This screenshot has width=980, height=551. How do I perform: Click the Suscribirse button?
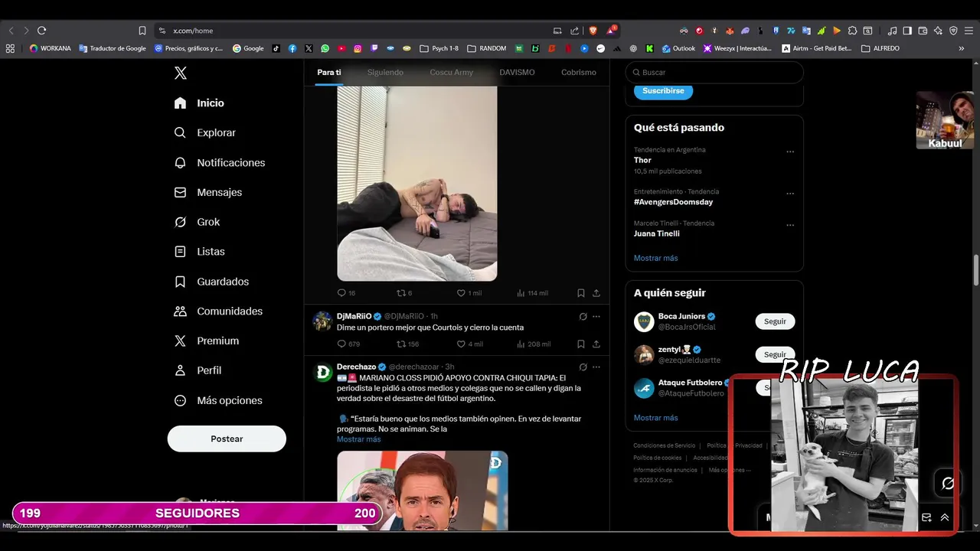[x=663, y=90]
